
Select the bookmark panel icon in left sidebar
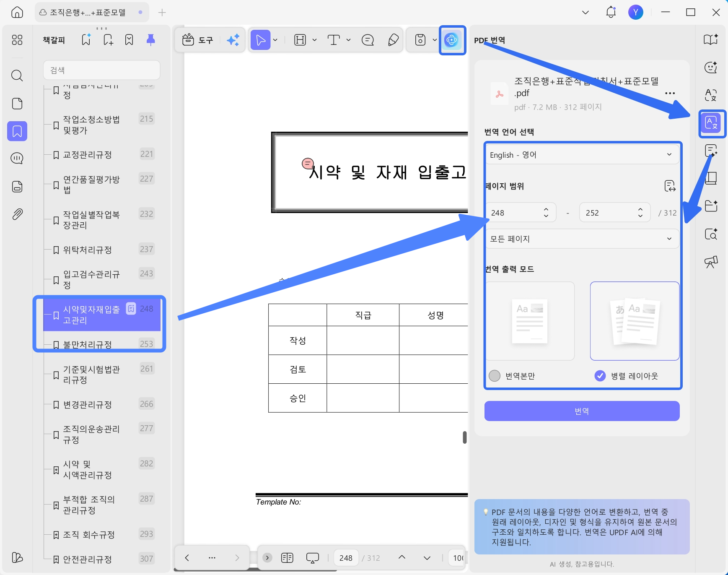pos(17,131)
